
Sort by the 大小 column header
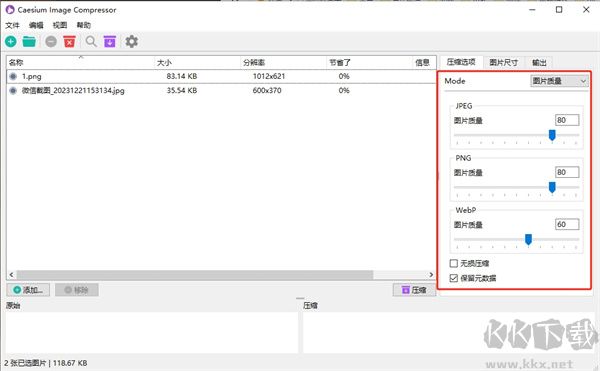click(x=197, y=62)
